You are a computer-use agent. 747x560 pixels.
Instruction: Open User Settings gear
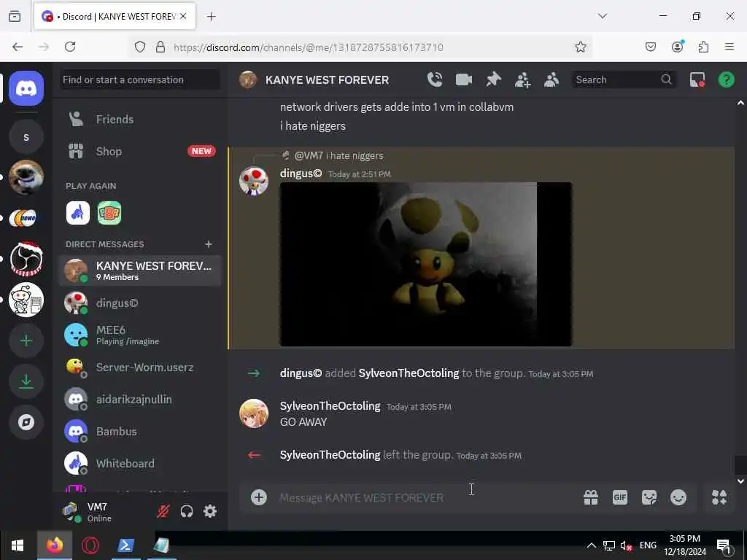pyautogui.click(x=210, y=511)
